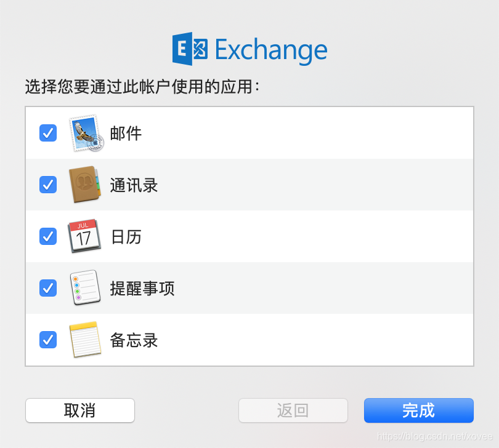Finish setup with the 完成 button
499x448 pixels.
(x=419, y=410)
